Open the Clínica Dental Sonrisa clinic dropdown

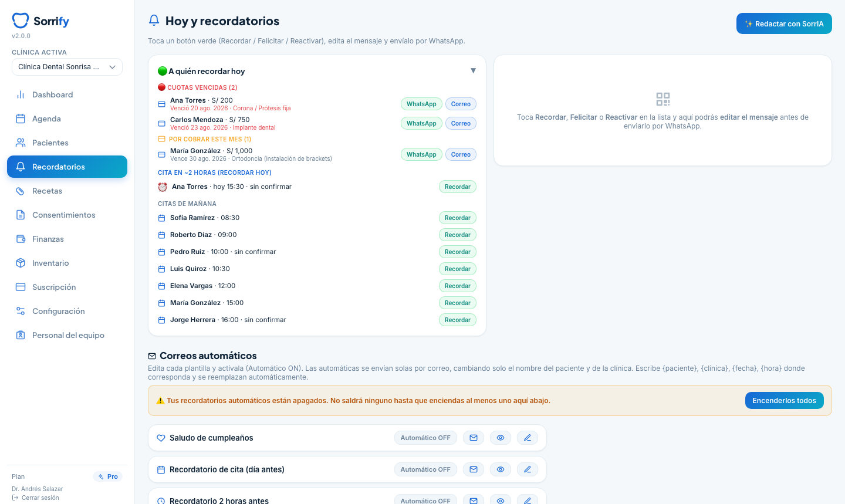click(67, 67)
